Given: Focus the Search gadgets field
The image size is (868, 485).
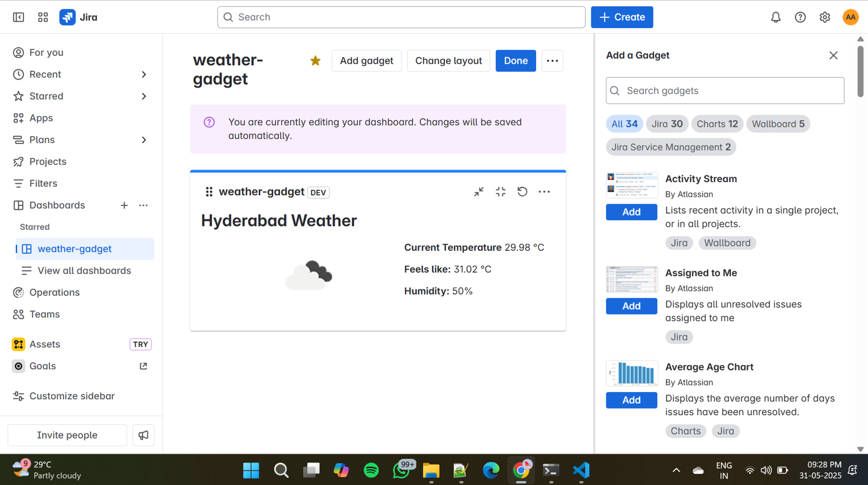Looking at the screenshot, I should (x=725, y=91).
